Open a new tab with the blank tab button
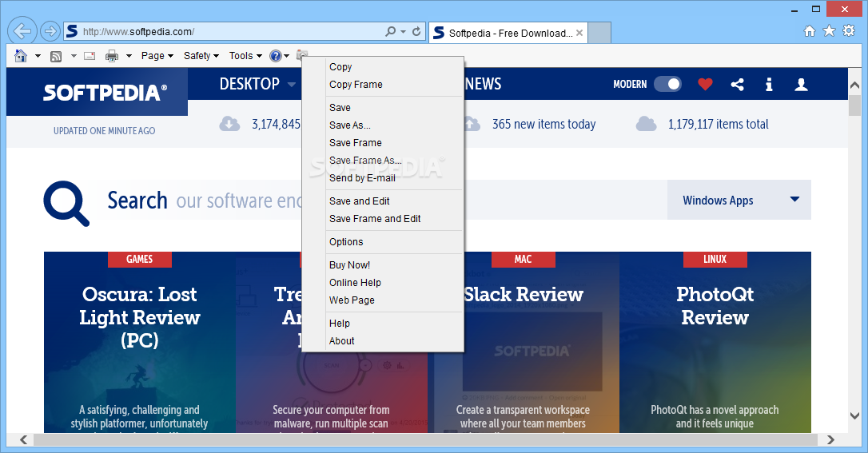The height and width of the screenshot is (453, 868). [x=599, y=33]
